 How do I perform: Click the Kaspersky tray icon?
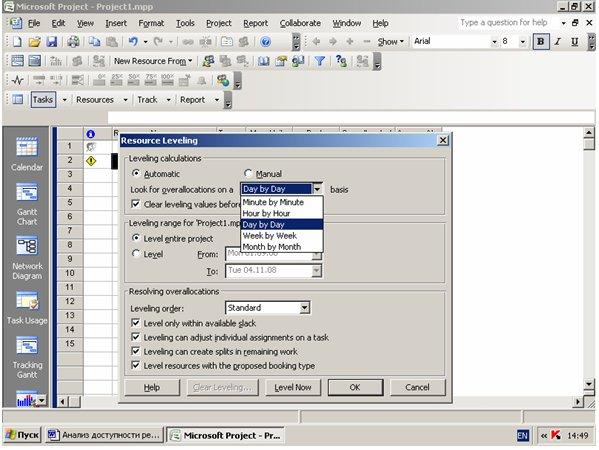pyautogui.click(x=556, y=435)
